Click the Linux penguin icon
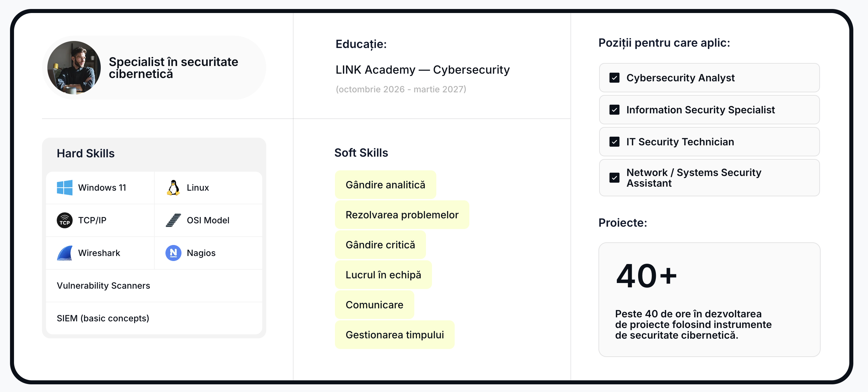 pos(173,188)
